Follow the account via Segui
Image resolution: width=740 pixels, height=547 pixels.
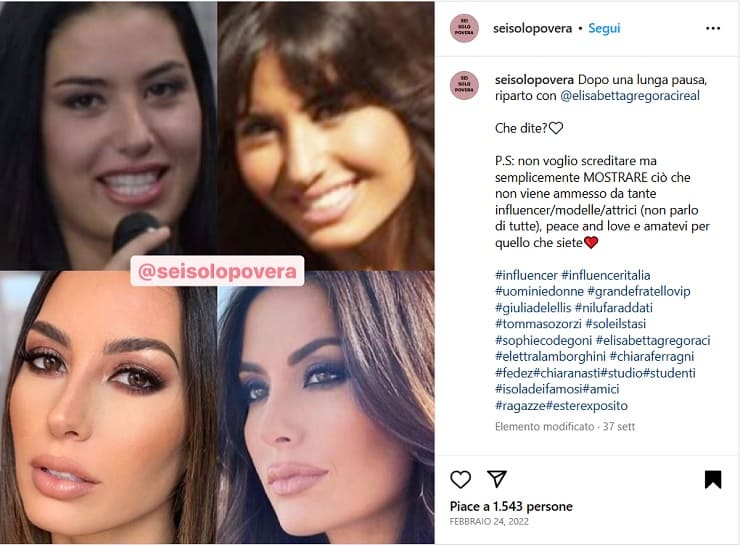[604, 28]
